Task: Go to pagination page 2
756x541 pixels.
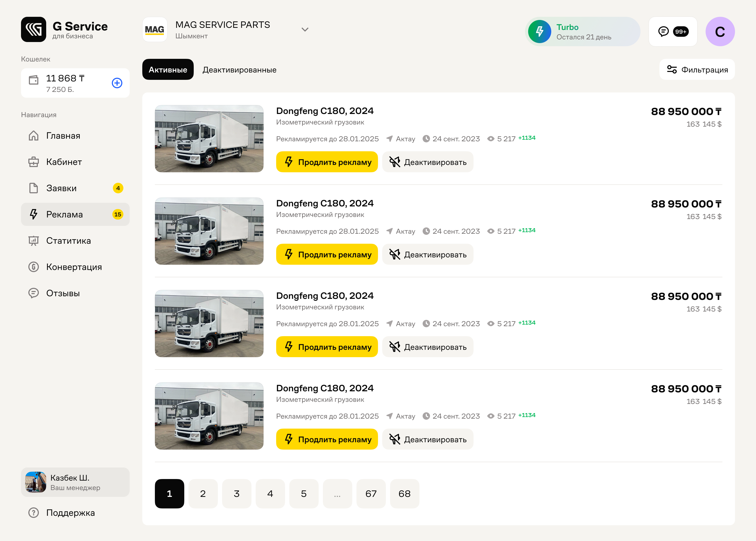Action: pos(203,494)
